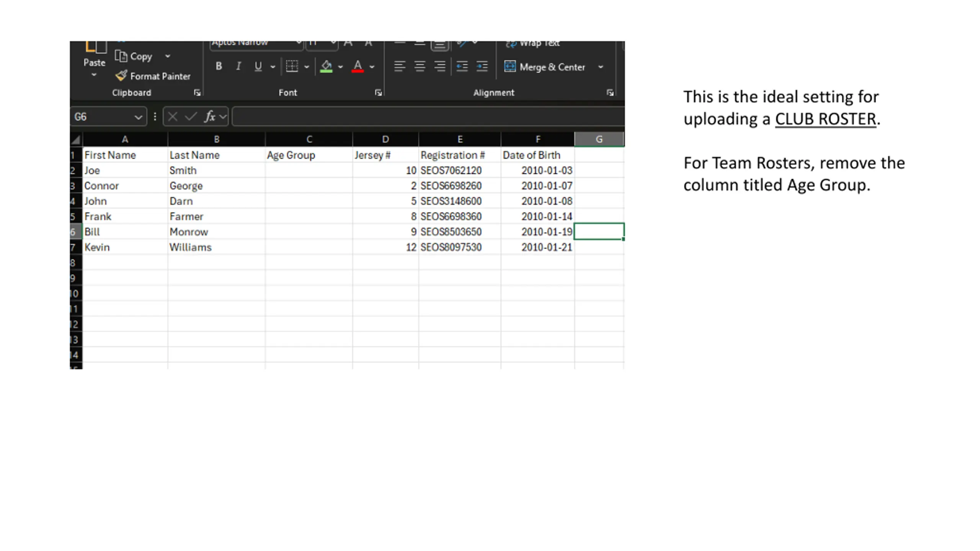Increase indent using indent icon

click(482, 67)
